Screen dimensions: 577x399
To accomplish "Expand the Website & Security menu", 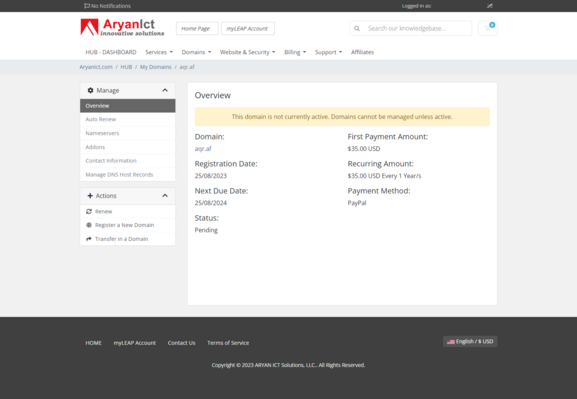I will (x=247, y=52).
